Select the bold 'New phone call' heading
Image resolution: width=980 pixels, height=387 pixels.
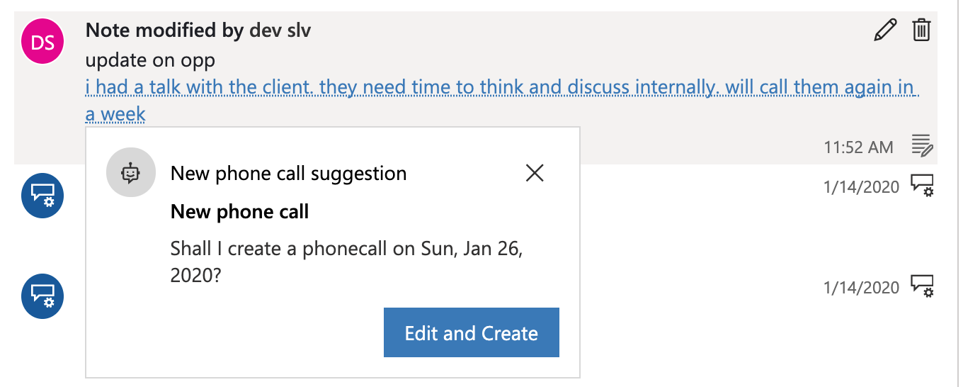[x=240, y=212]
